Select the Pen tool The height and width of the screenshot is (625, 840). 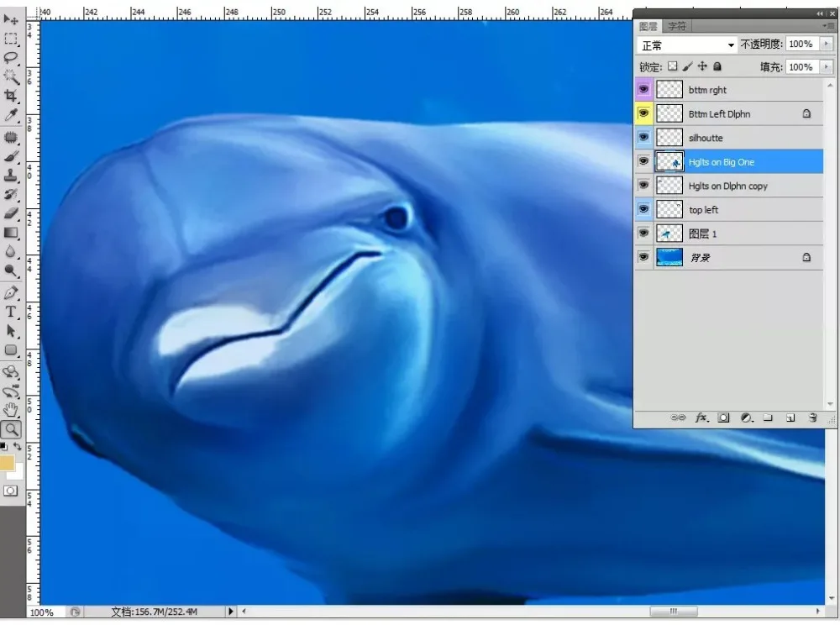(11, 292)
